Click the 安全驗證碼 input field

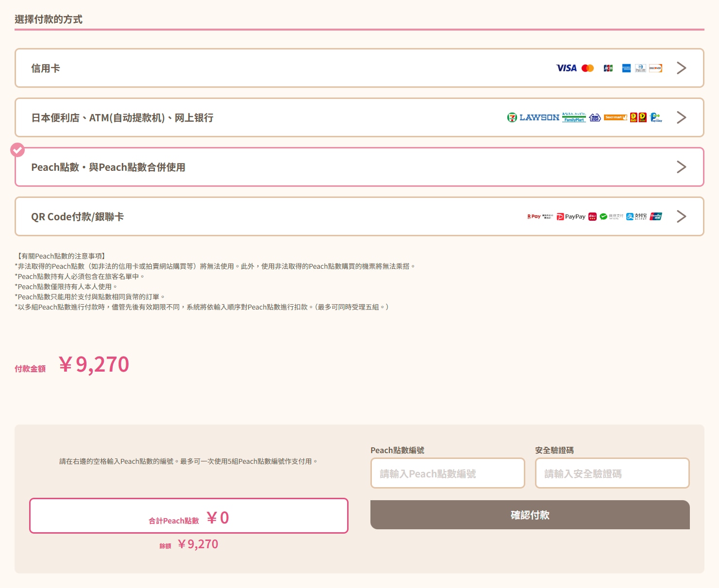(612, 473)
